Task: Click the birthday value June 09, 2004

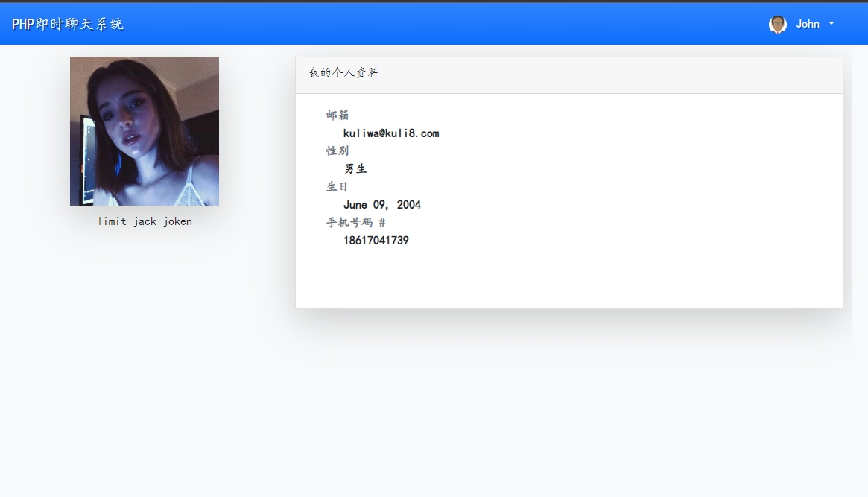Action: (381, 205)
